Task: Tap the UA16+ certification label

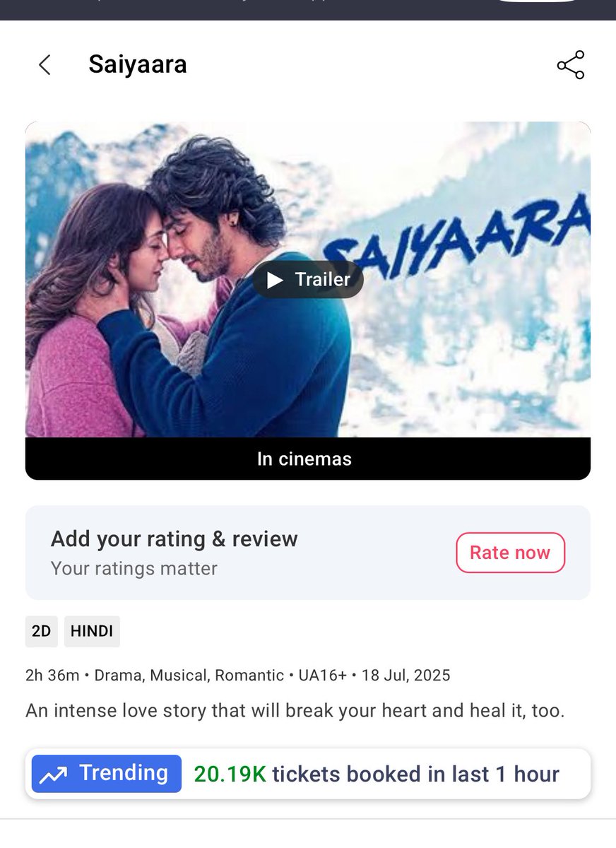Action: coord(323,675)
